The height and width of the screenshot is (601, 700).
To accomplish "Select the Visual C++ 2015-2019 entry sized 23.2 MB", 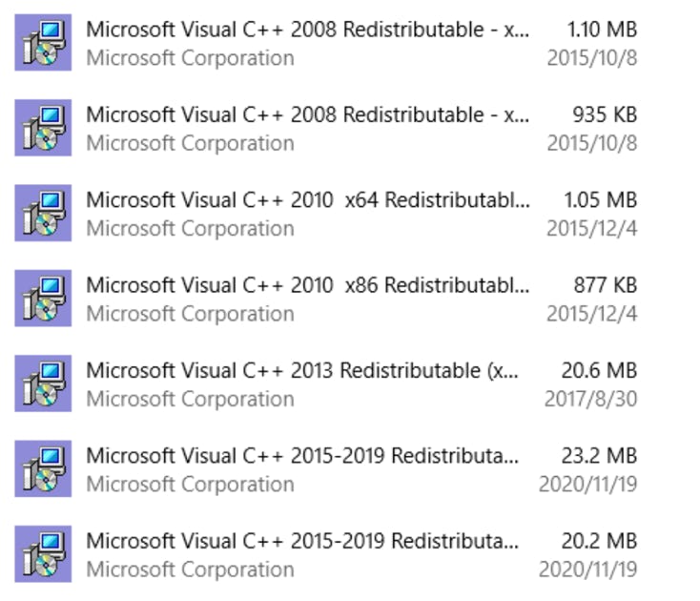I will 326,468.
